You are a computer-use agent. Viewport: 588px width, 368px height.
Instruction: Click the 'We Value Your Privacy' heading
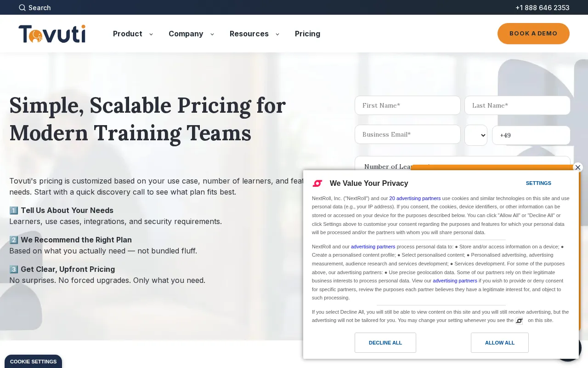[369, 184]
